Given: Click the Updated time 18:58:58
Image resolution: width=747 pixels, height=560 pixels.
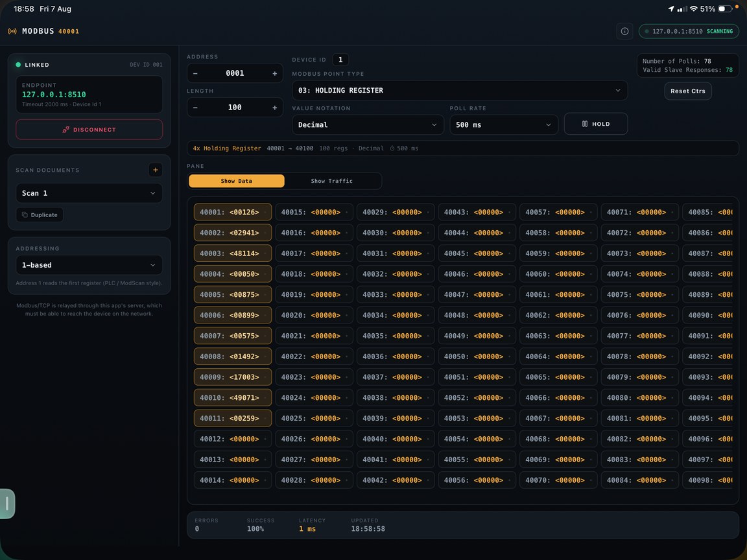Looking at the screenshot, I should [368, 529].
